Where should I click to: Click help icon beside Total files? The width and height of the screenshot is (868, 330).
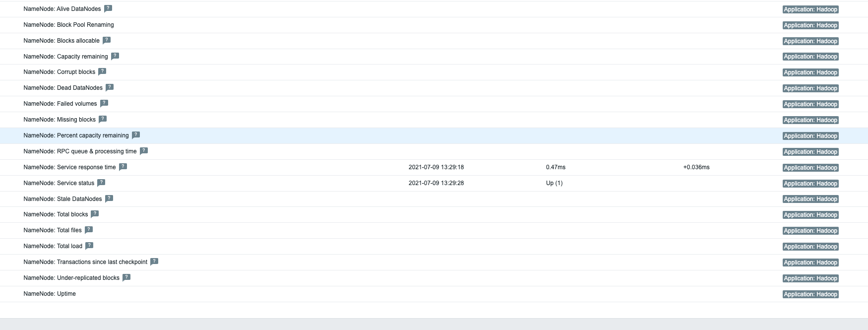point(89,230)
